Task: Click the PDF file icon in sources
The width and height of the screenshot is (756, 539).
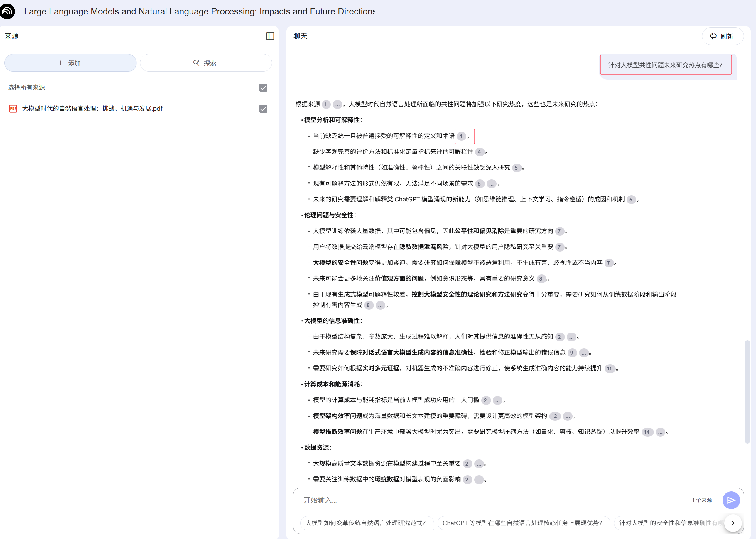Action: (13, 109)
